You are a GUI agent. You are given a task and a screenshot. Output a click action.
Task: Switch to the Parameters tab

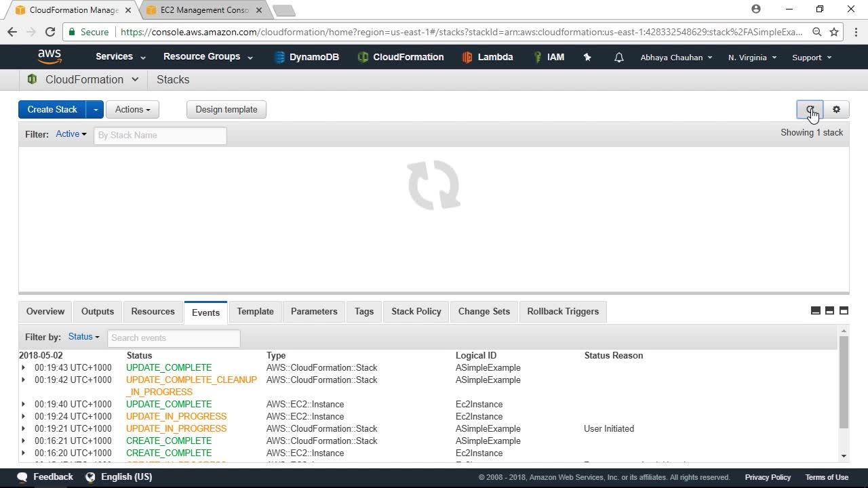click(314, 311)
